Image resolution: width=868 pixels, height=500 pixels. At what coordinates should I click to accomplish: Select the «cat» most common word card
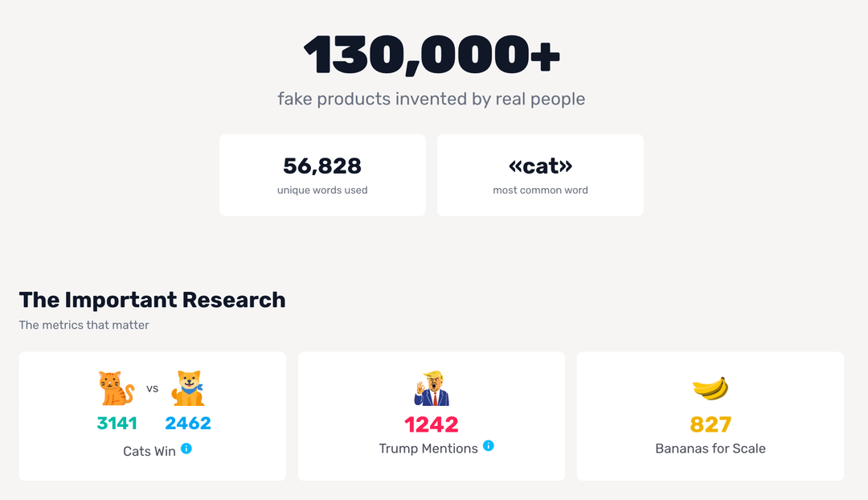coord(540,175)
